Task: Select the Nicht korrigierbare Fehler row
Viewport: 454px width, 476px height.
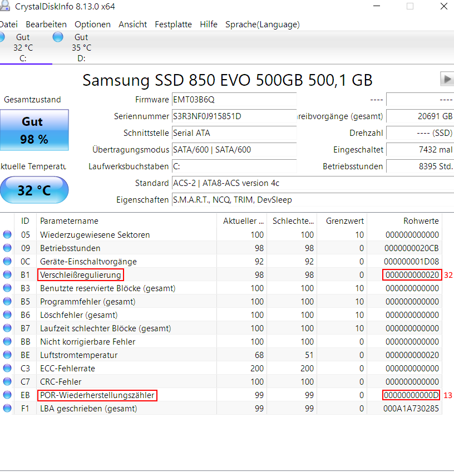Action: pos(221,341)
